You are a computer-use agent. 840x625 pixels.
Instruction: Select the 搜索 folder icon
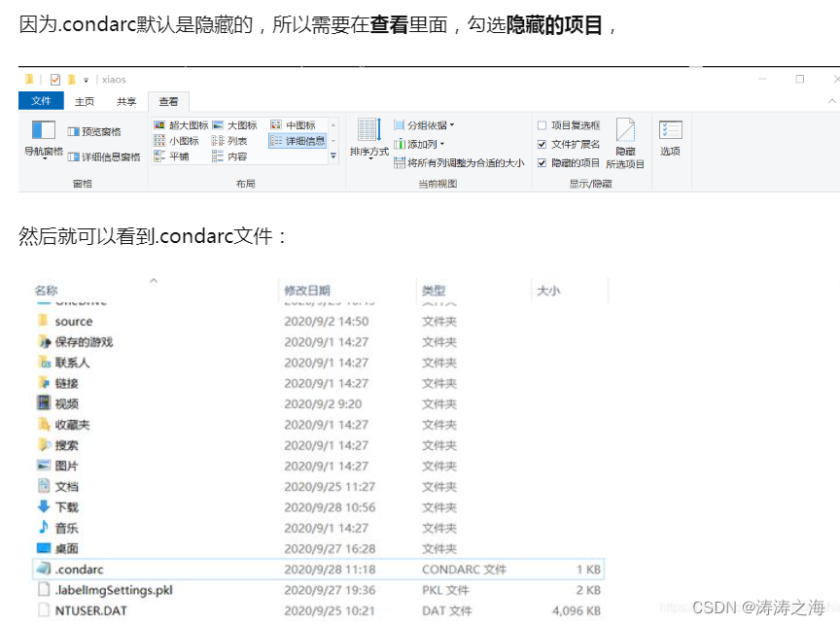pyautogui.click(x=44, y=444)
